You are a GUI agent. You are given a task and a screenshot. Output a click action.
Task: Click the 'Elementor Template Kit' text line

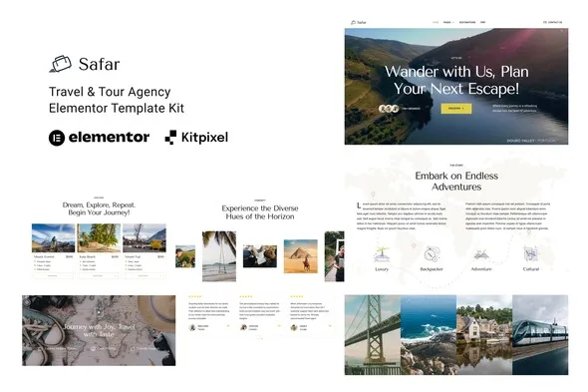point(117,108)
